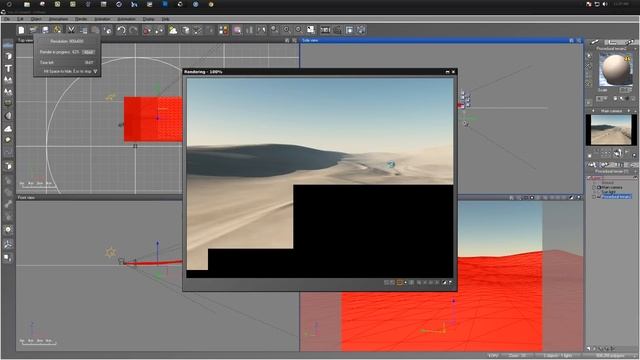
Task: Click the previous camera arrow beside Main camera
Action: [x=593, y=111]
